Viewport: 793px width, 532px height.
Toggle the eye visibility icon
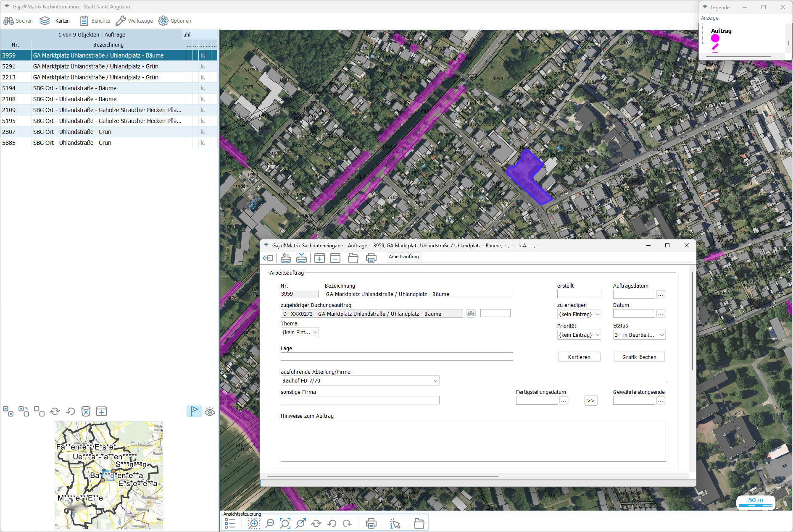(210, 411)
